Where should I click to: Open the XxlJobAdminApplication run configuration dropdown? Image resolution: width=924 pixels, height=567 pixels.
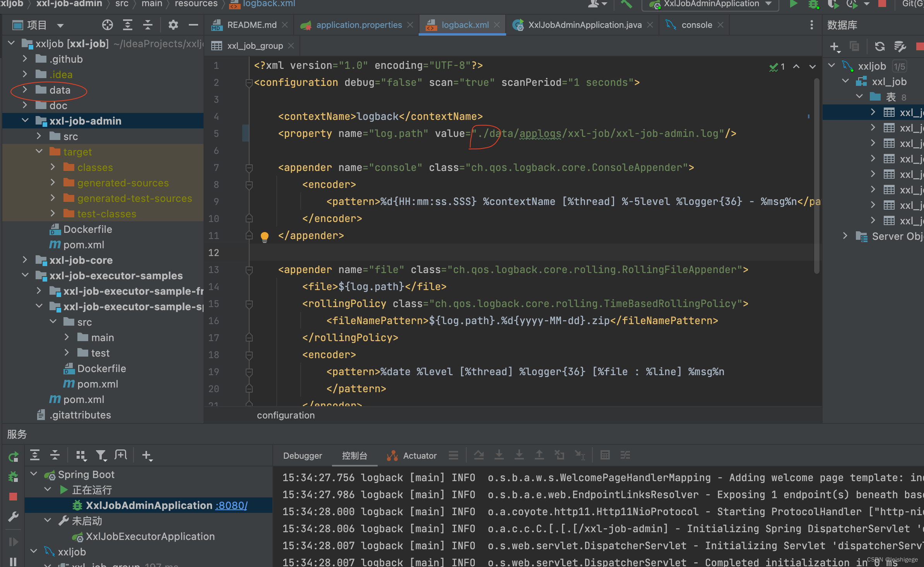pos(711,4)
